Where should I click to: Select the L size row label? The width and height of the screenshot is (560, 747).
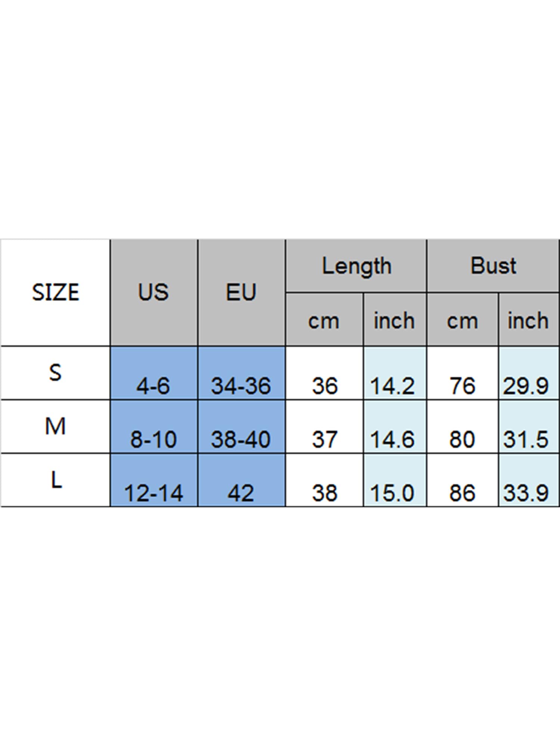pos(55,480)
